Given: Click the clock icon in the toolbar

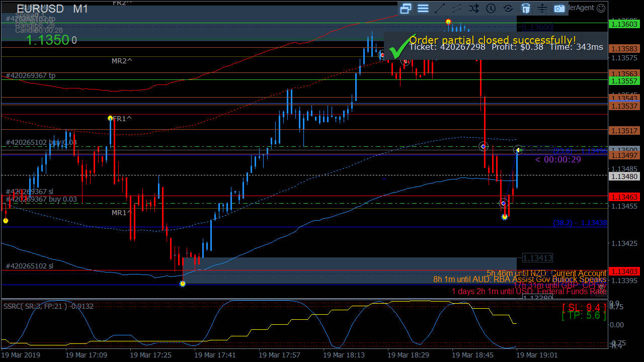Looking at the screenshot, I should [x=491, y=8].
